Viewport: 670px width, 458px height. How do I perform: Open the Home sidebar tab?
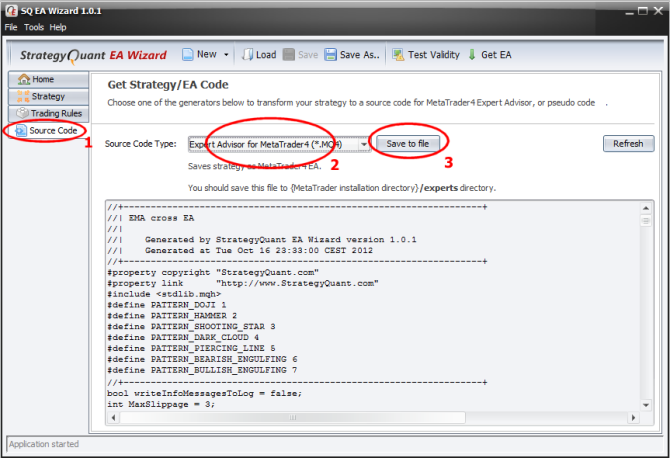point(48,79)
